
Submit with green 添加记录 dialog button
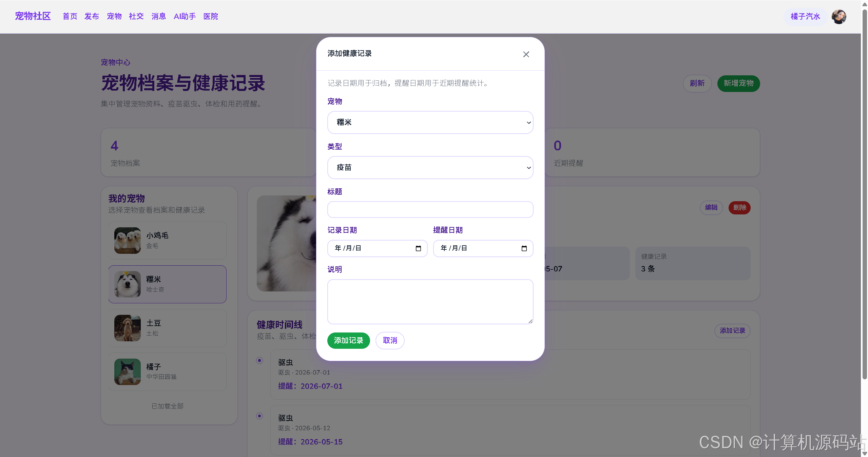point(348,340)
